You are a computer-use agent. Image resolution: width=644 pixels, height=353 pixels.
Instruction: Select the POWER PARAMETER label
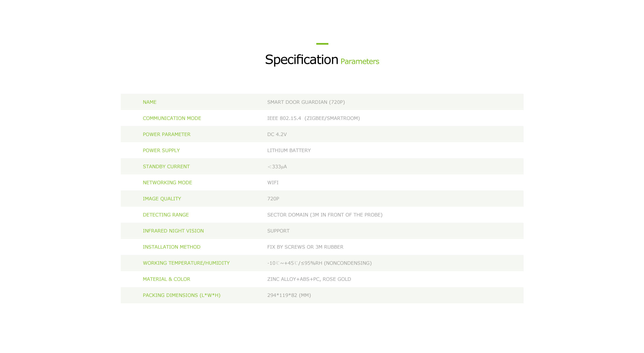point(167,134)
